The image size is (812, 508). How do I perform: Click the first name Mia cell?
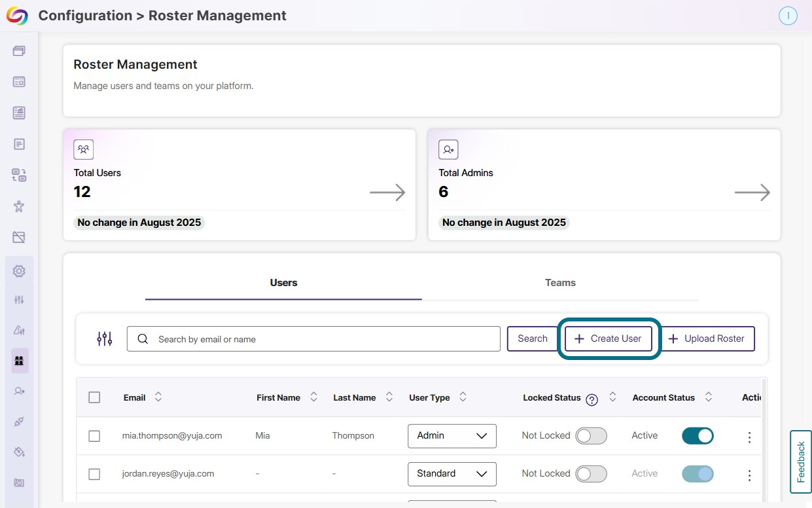pos(262,435)
